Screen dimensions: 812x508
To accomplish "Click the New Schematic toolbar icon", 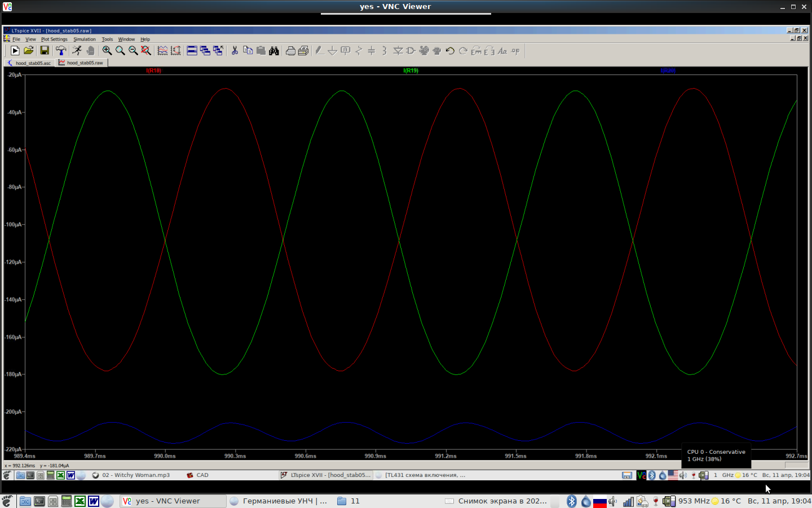I will pos(15,51).
